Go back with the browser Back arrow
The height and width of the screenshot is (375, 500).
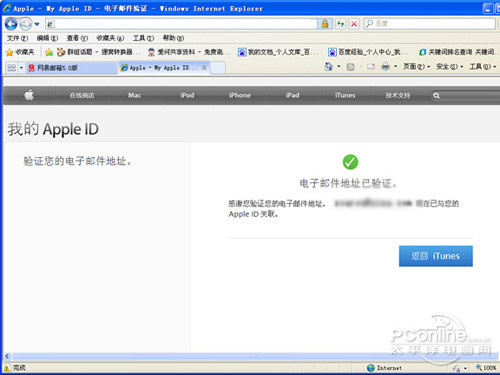11,24
